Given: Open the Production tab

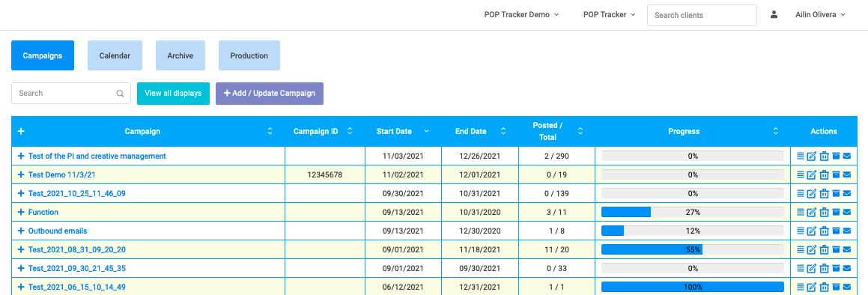Looking at the screenshot, I should pyautogui.click(x=249, y=55).
